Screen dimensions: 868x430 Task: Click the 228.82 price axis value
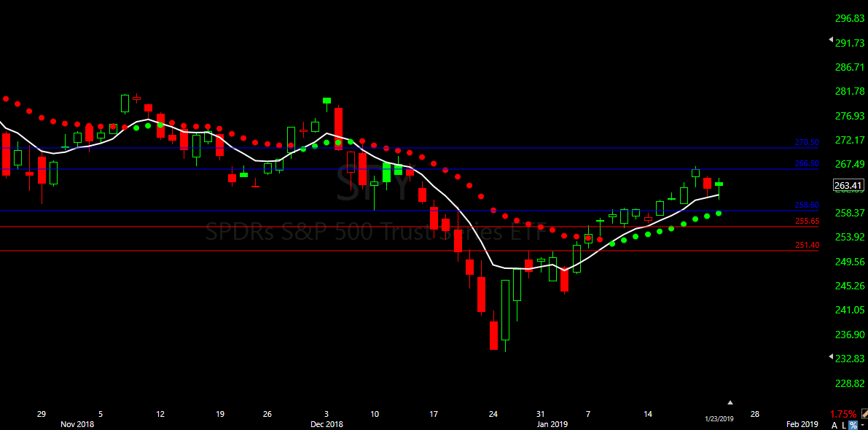point(850,383)
